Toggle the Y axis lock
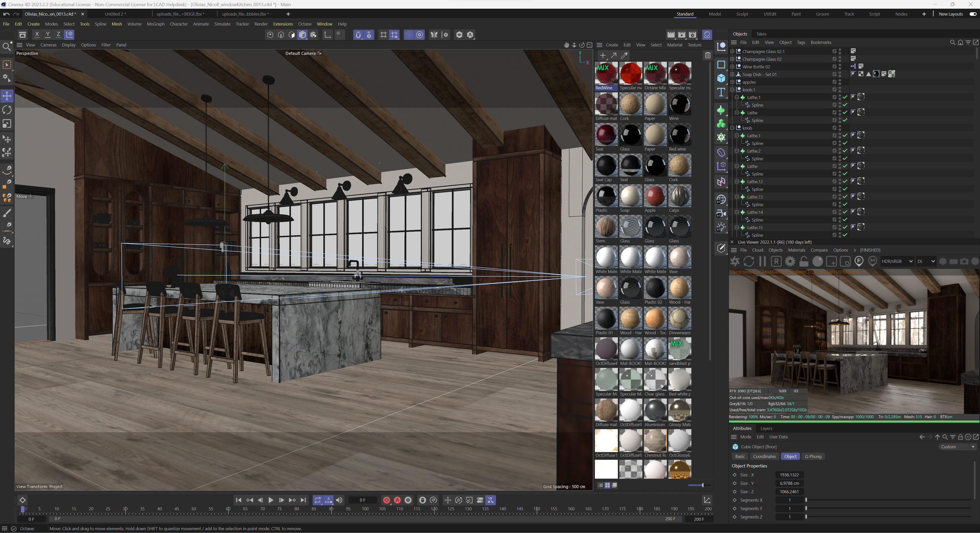Image resolution: width=980 pixels, height=533 pixels. click(x=48, y=34)
